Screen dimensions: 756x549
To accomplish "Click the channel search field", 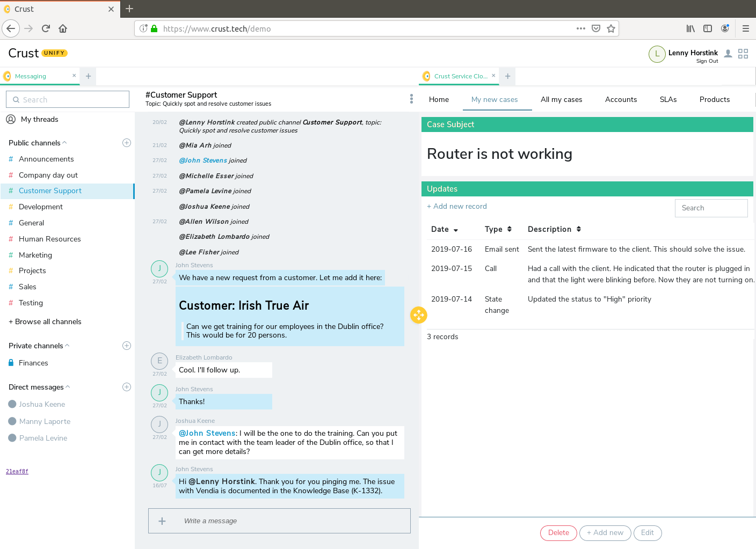I will pos(68,99).
